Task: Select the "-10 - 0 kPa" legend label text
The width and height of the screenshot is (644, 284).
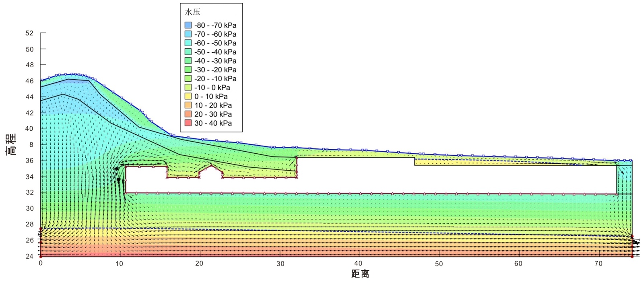Action: [212, 88]
